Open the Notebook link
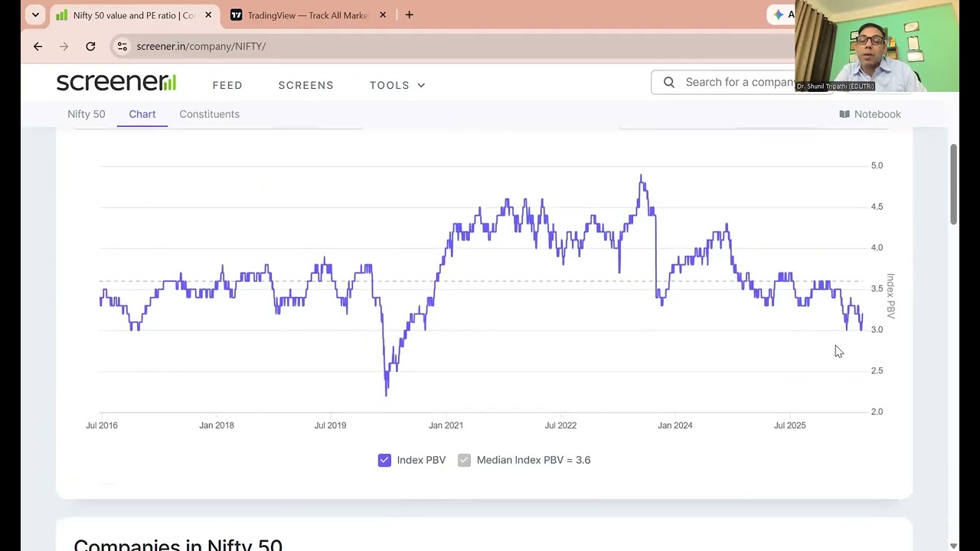 pos(870,114)
